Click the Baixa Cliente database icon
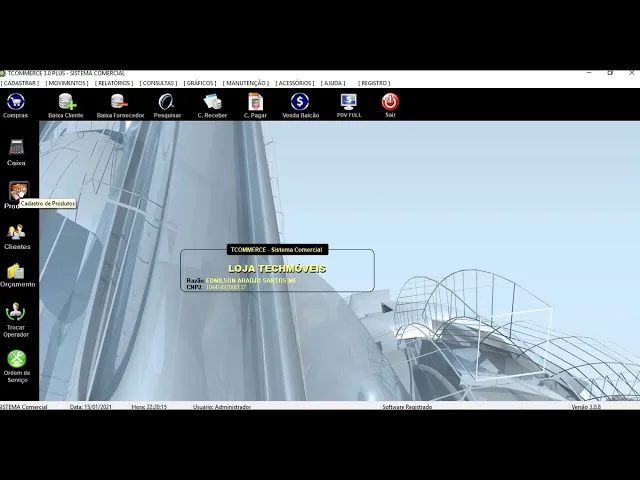This screenshot has width=640, height=480. click(x=67, y=102)
